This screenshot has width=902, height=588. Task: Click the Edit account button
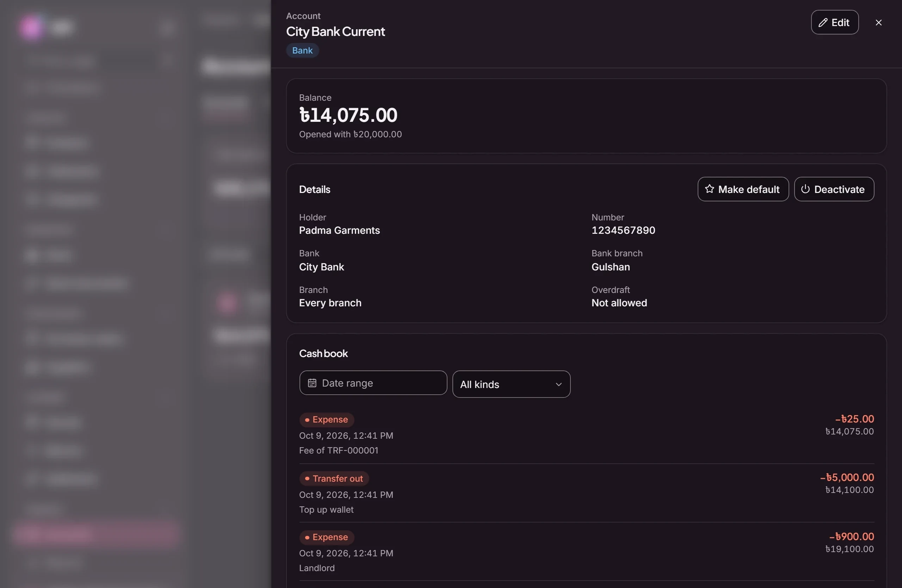pos(835,22)
